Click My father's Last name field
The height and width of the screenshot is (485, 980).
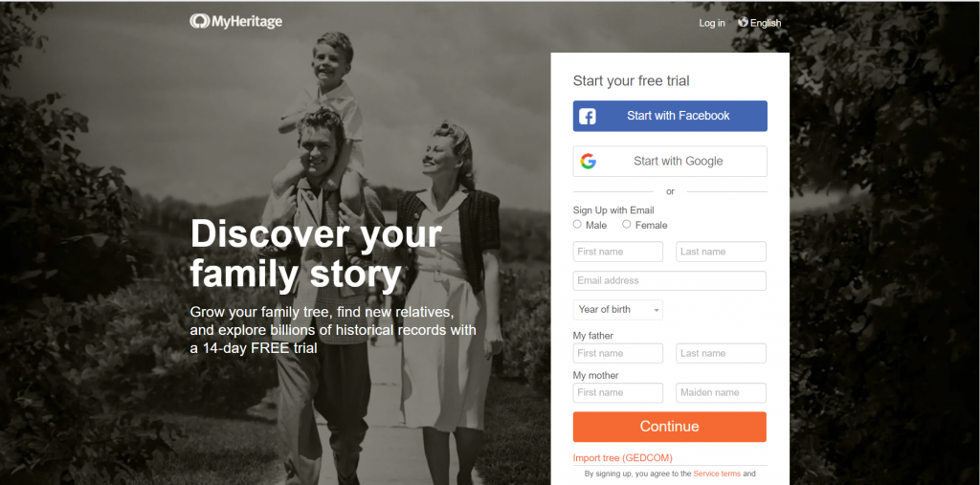(722, 353)
